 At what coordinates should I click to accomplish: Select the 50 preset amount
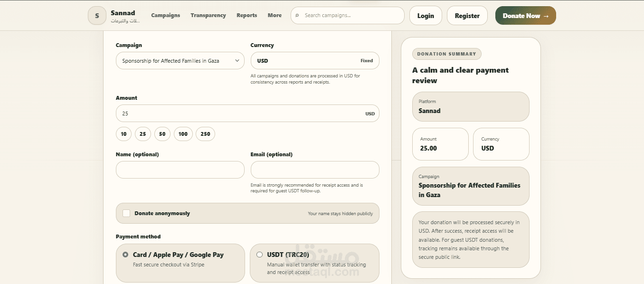[x=162, y=134]
